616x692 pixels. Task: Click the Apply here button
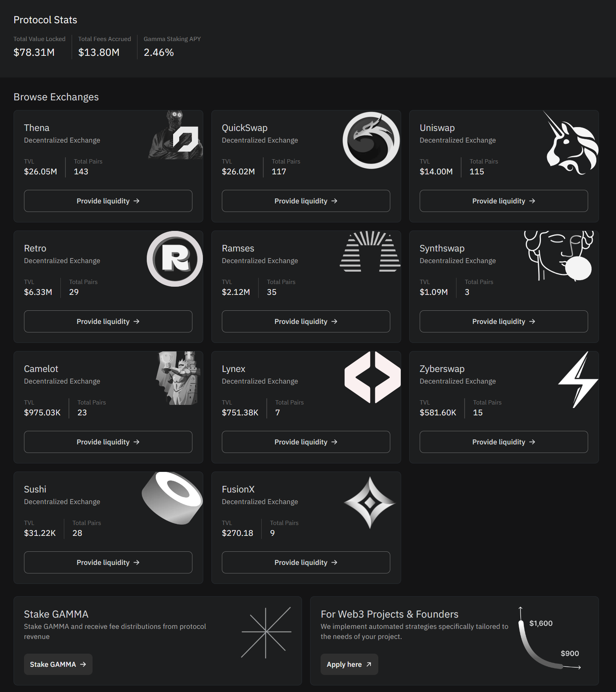(x=349, y=664)
